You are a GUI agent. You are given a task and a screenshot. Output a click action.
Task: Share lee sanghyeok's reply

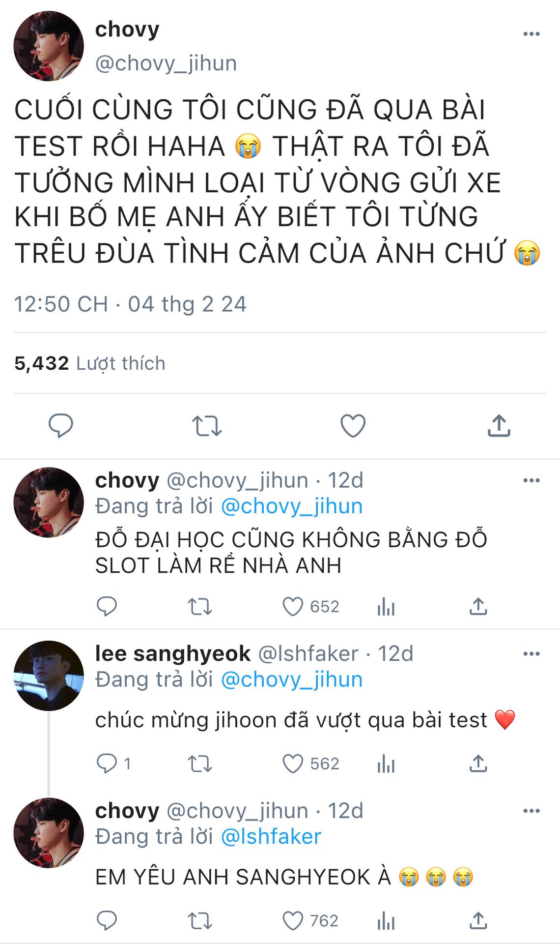pos(478,763)
